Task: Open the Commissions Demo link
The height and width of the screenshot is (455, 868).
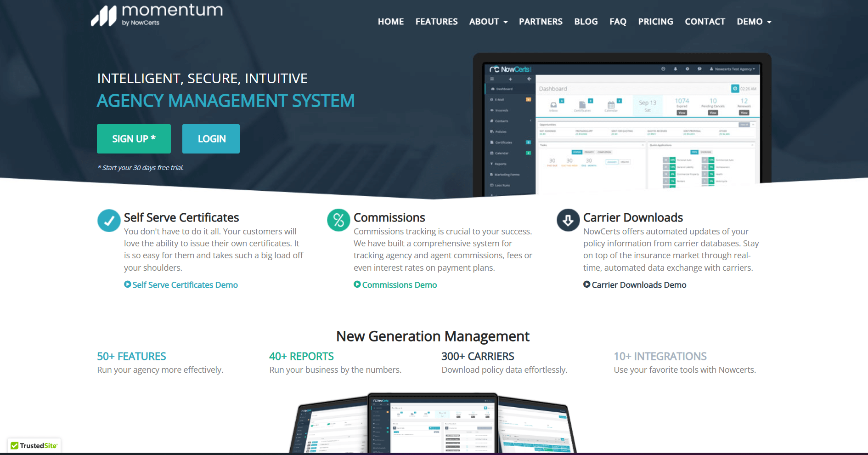Action: 399,285
